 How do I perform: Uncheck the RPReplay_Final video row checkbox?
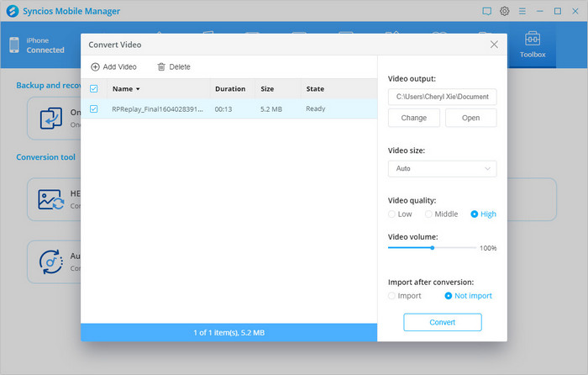93,108
